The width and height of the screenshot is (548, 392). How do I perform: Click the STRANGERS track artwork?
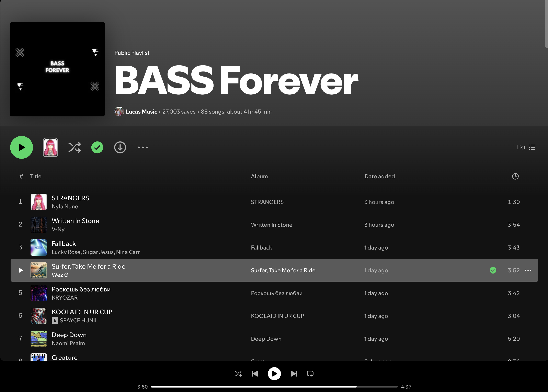[39, 202]
